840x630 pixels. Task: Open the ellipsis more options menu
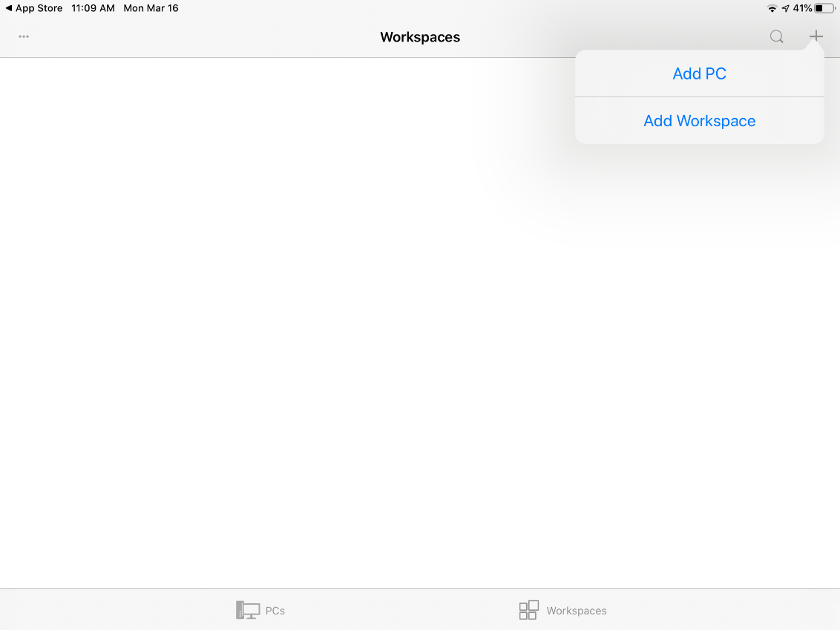(24, 36)
